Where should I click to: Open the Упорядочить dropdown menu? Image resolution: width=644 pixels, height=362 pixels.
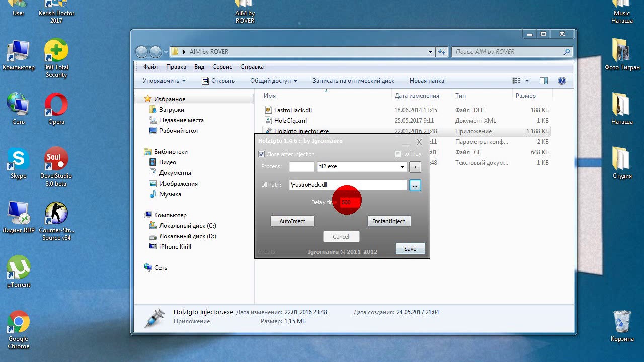[164, 81]
